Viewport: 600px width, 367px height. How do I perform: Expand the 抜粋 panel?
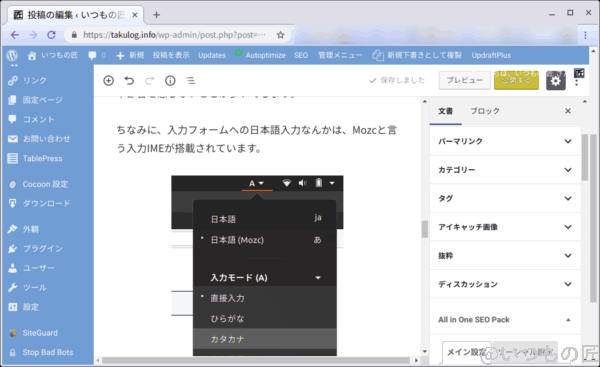(505, 256)
